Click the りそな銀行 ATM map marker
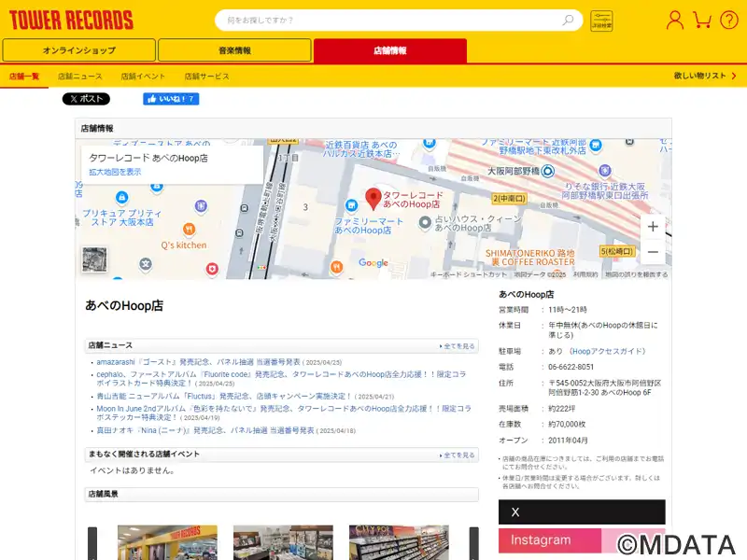Screen dimensions: 747x560 pyautogui.click(x=604, y=170)
